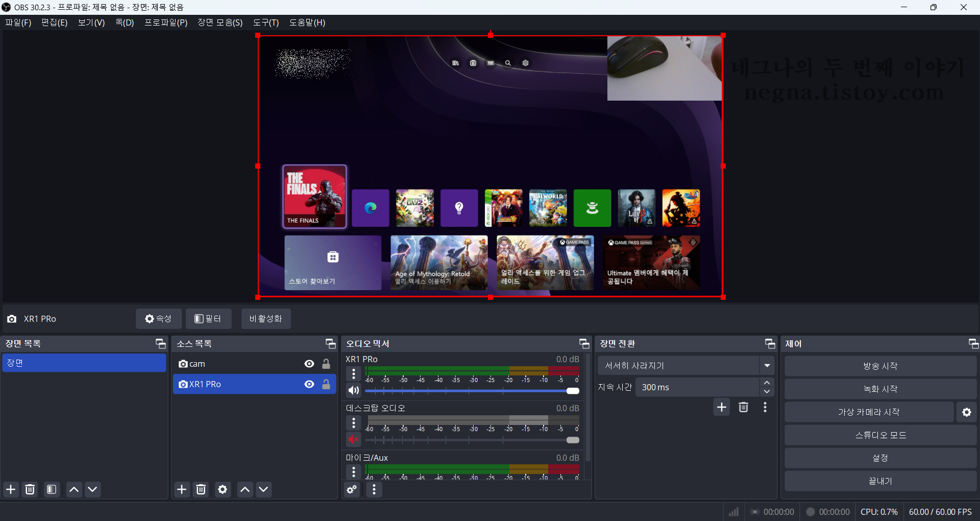980x521 pixels.
Task: Undock the 오디오 믹서 panel
Action: 584,343
